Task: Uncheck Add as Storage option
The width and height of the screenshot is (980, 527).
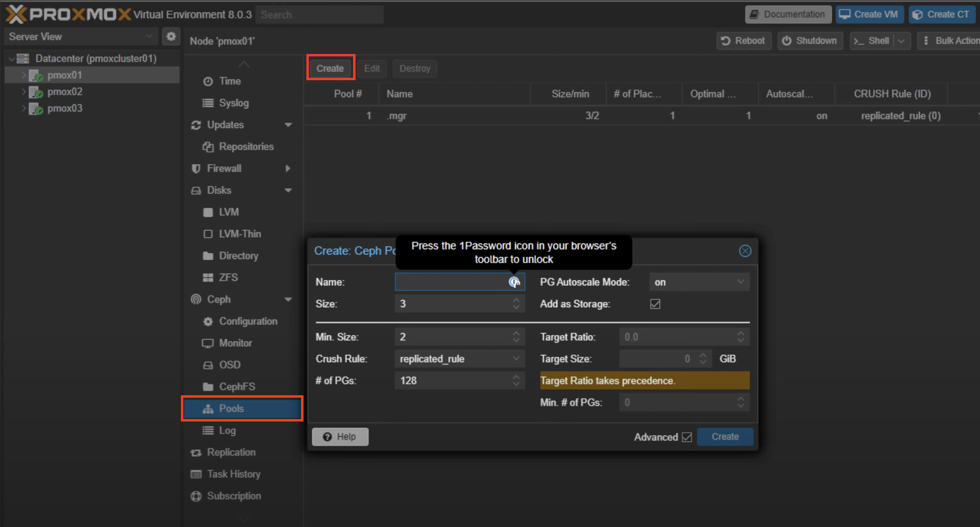Action: [655, 304]
